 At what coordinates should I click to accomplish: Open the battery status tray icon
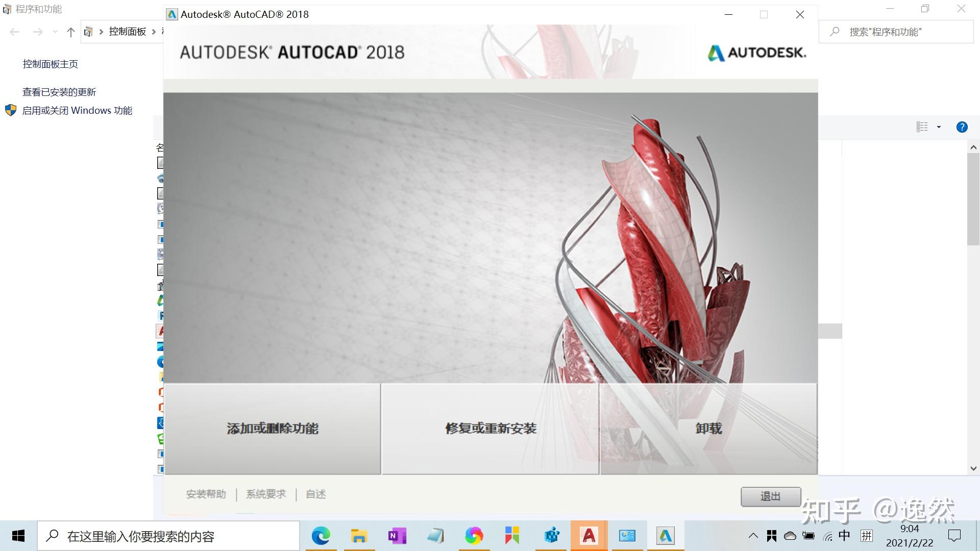click(x=808, y=536)
